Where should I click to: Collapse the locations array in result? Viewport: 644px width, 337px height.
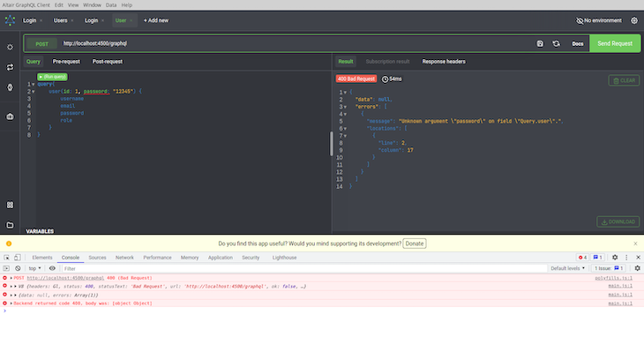coord(345,129)
